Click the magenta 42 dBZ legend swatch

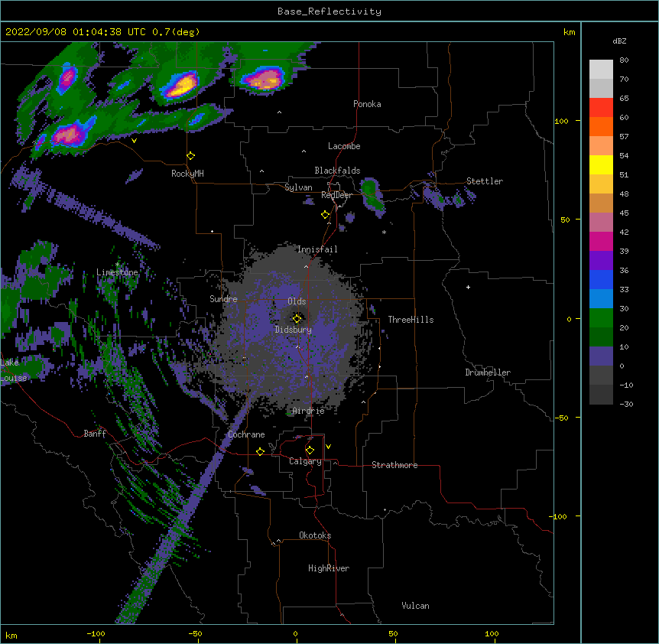[x=601, y=241]
